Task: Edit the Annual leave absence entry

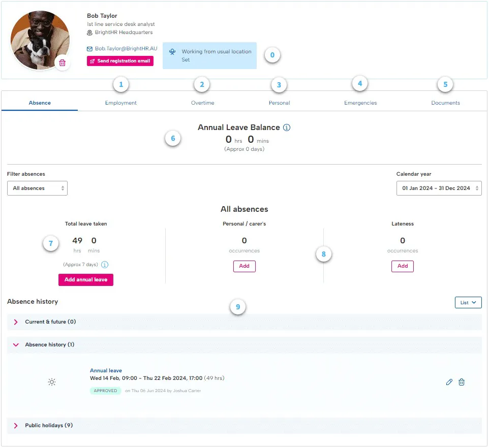Action: click(449, 382)
